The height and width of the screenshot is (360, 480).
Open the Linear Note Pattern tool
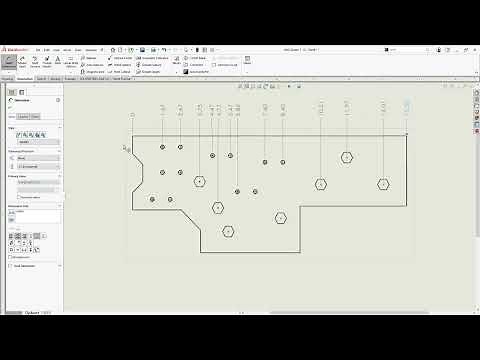point(71,62)
